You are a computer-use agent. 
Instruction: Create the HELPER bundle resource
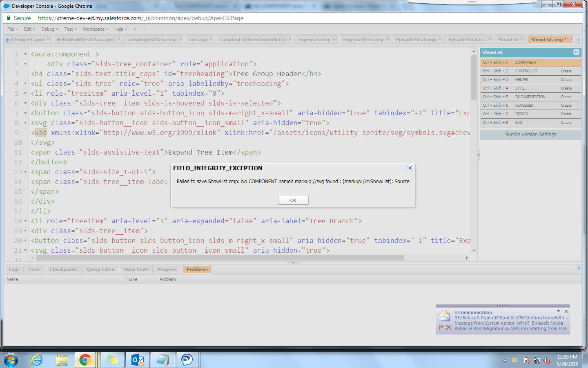point(566,80)
